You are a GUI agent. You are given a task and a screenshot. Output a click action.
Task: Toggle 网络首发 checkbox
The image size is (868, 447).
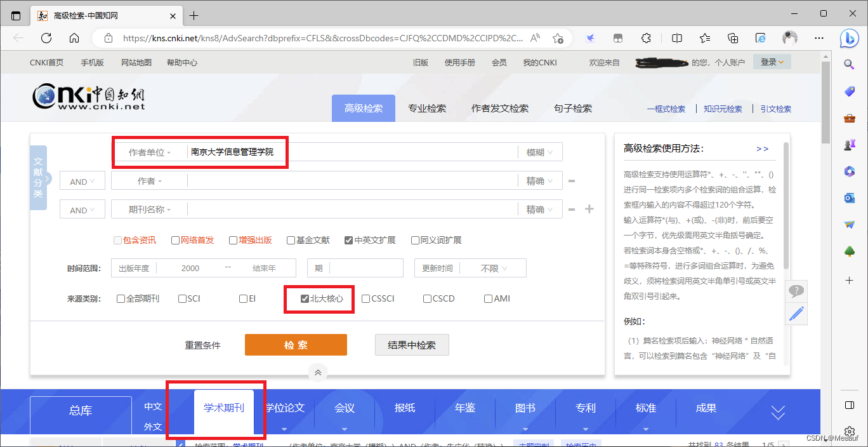coord(176,240)
